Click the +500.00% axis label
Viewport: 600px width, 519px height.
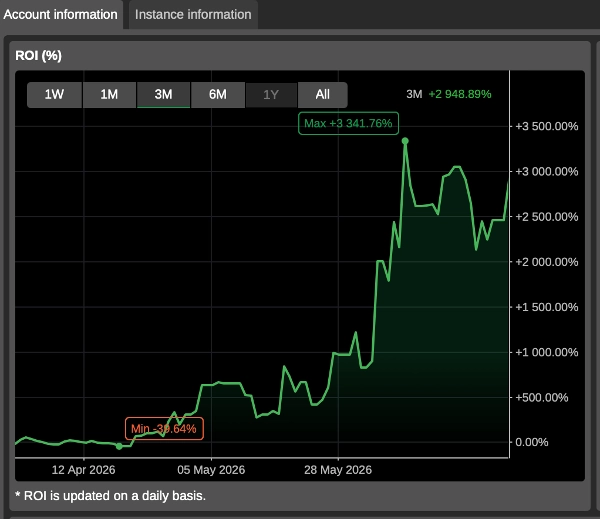541,397
